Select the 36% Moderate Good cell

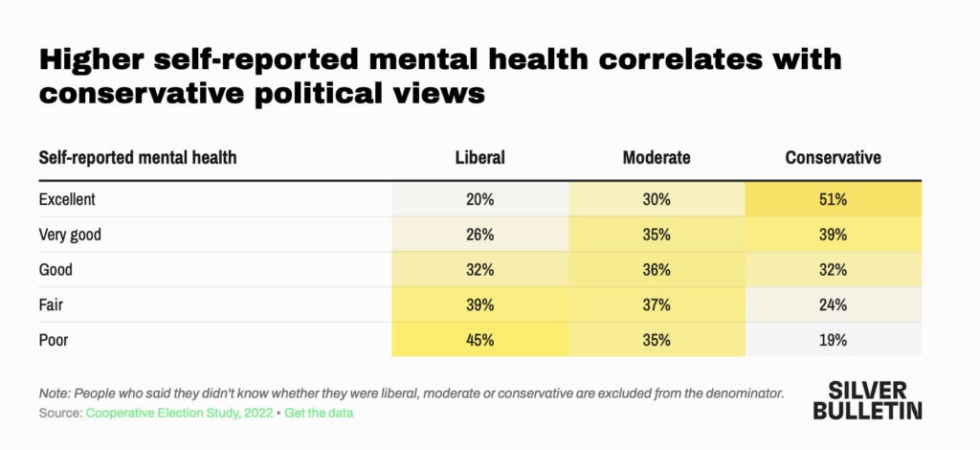(x=656, y=270)
